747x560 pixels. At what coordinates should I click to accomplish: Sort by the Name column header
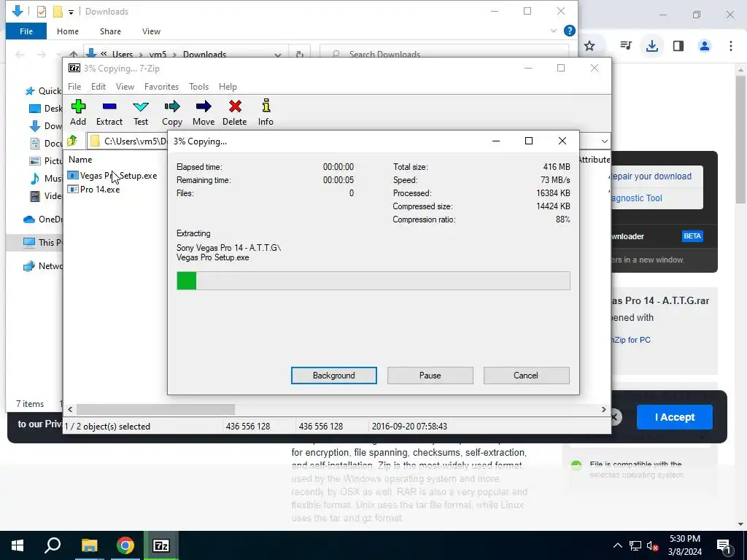click(x=80, y=160)
